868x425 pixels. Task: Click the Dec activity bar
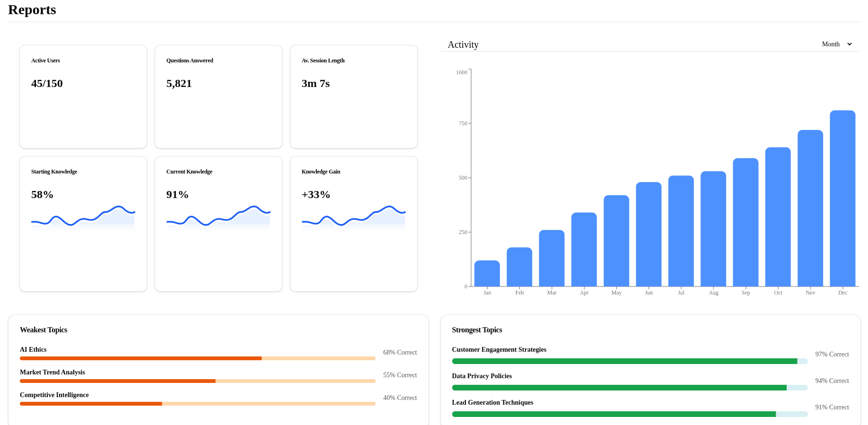[x=842, y=199]
